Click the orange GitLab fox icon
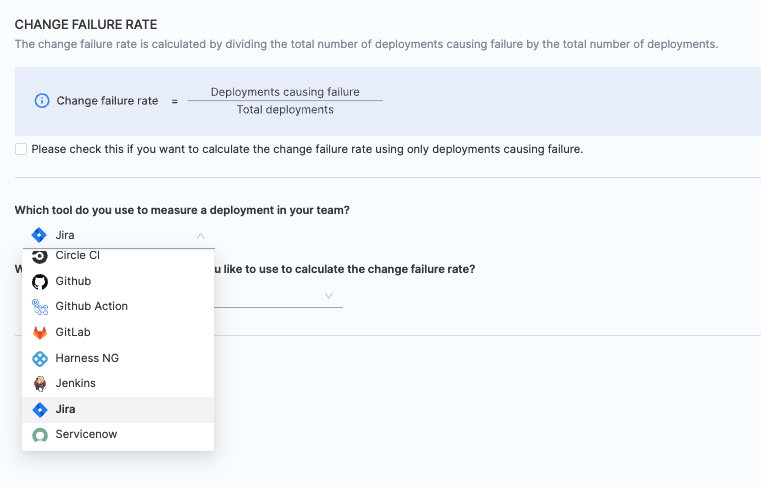 [x=40, y=333]
